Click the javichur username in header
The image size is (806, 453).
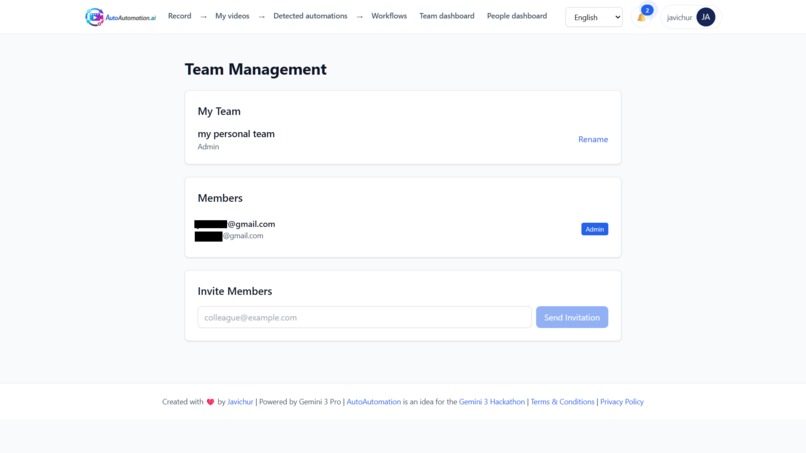(679, 17)
